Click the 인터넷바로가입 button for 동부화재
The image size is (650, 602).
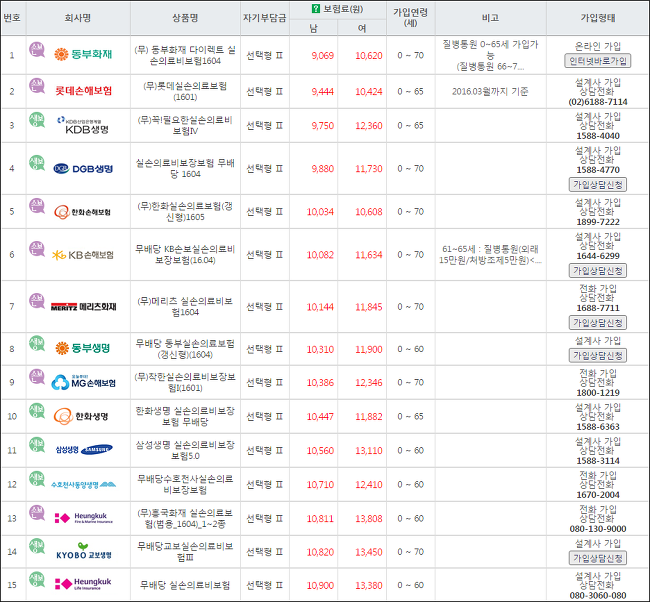coord(597,61)
